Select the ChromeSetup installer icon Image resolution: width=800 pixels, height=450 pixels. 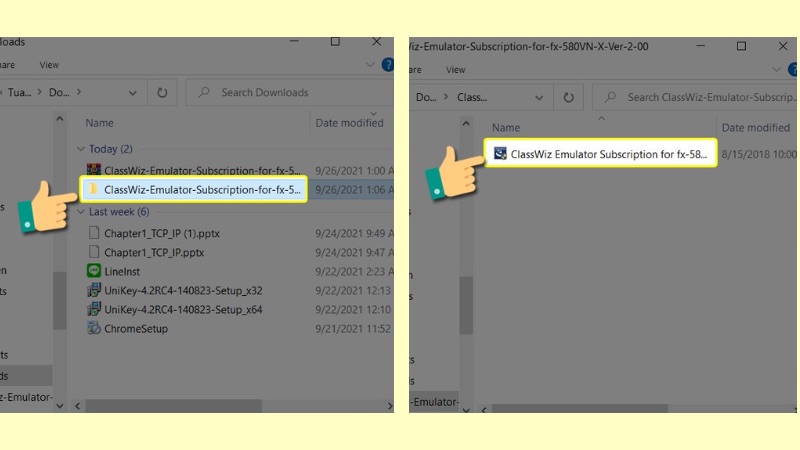94,328
